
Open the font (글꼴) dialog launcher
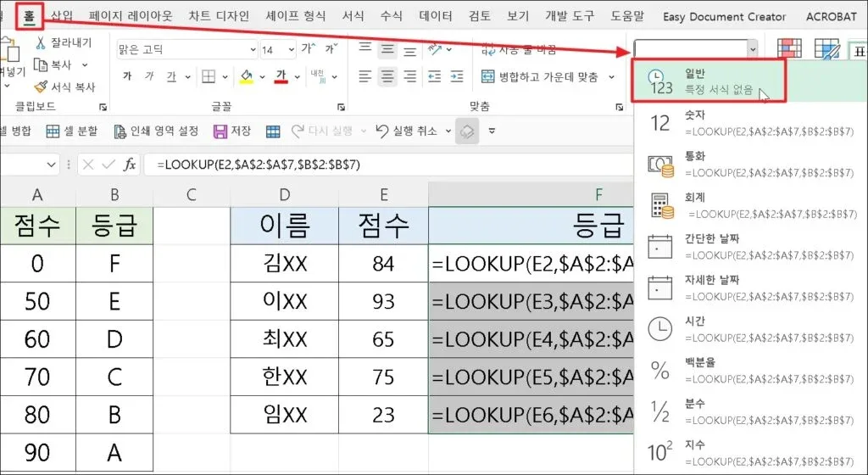[x=341, y=107]
